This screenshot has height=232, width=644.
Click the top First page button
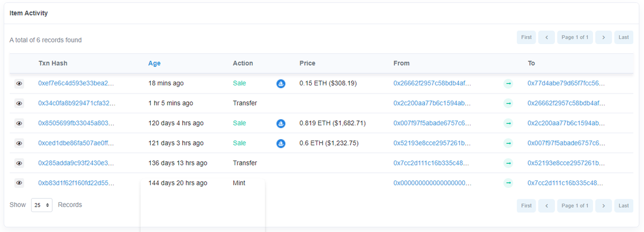click(x=526, y=38)
